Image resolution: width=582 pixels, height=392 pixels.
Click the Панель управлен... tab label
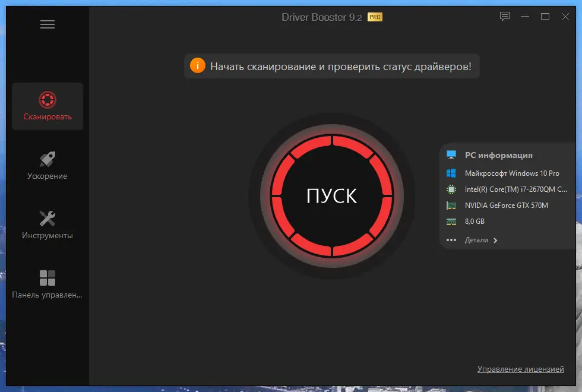(47, 295)
